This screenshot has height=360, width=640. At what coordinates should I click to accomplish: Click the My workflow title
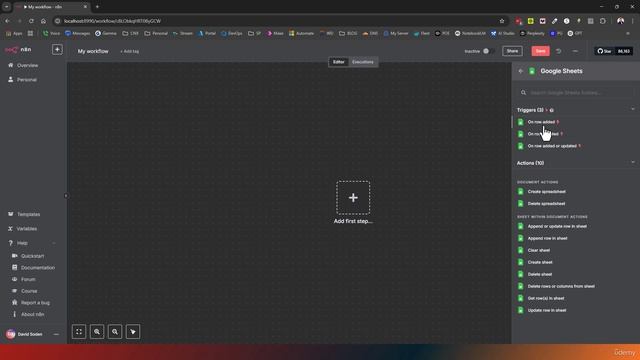(93, 51)
